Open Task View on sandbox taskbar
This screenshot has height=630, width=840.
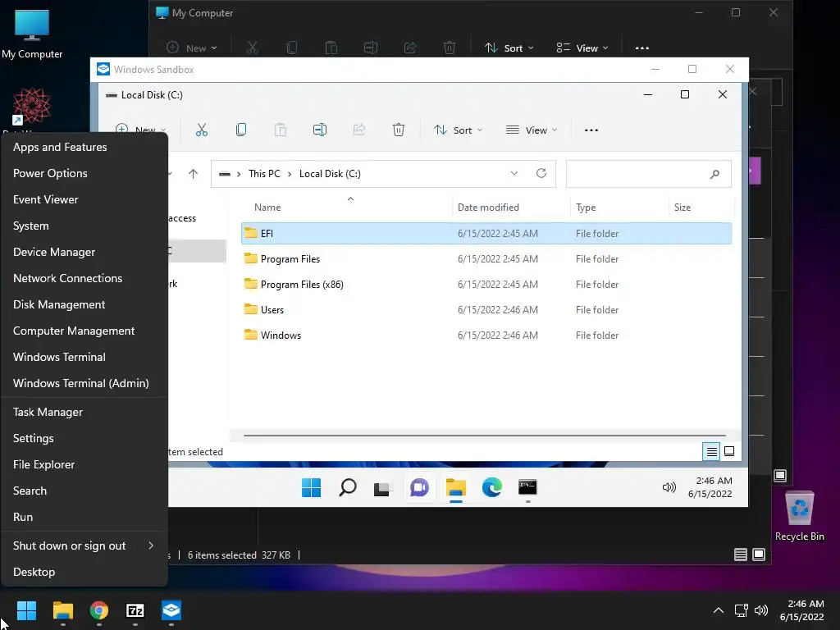pyautogui.click(x=381, y=489)
